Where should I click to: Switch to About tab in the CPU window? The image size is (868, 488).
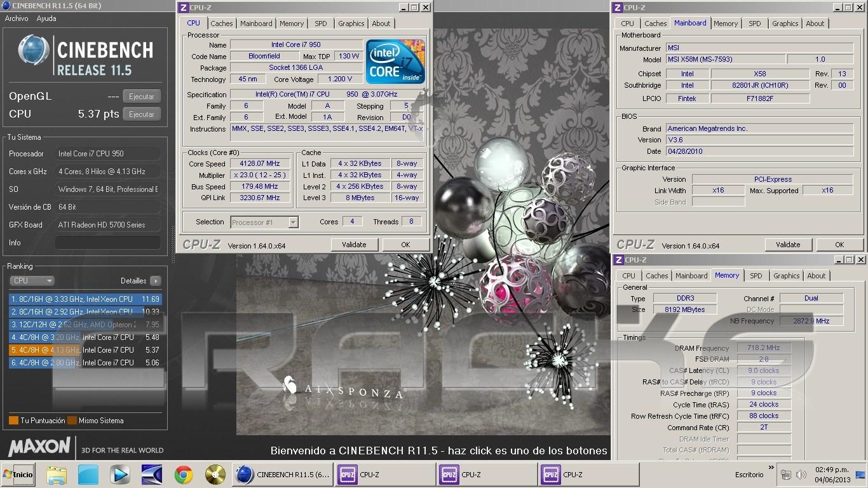(381, 24)
